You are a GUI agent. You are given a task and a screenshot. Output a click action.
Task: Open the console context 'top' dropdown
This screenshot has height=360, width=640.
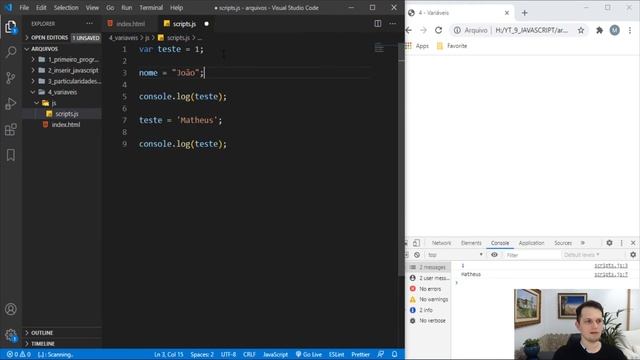tap(455, 255)
